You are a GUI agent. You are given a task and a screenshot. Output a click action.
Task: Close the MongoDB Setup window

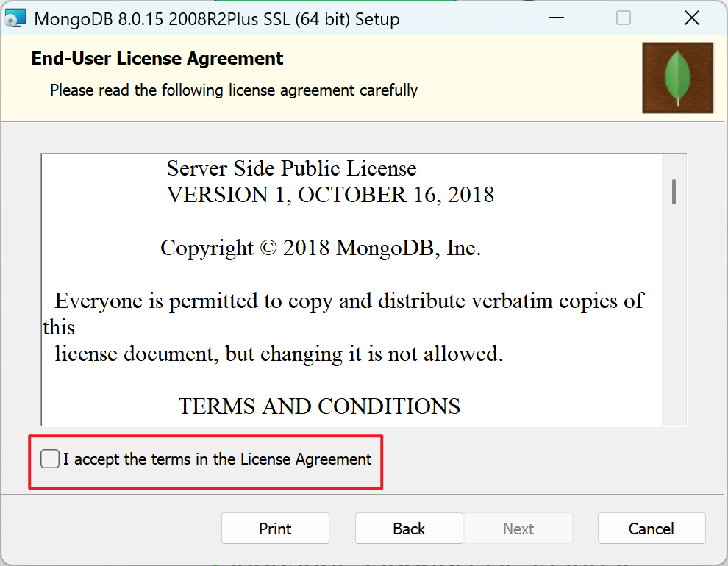[692, 18]
